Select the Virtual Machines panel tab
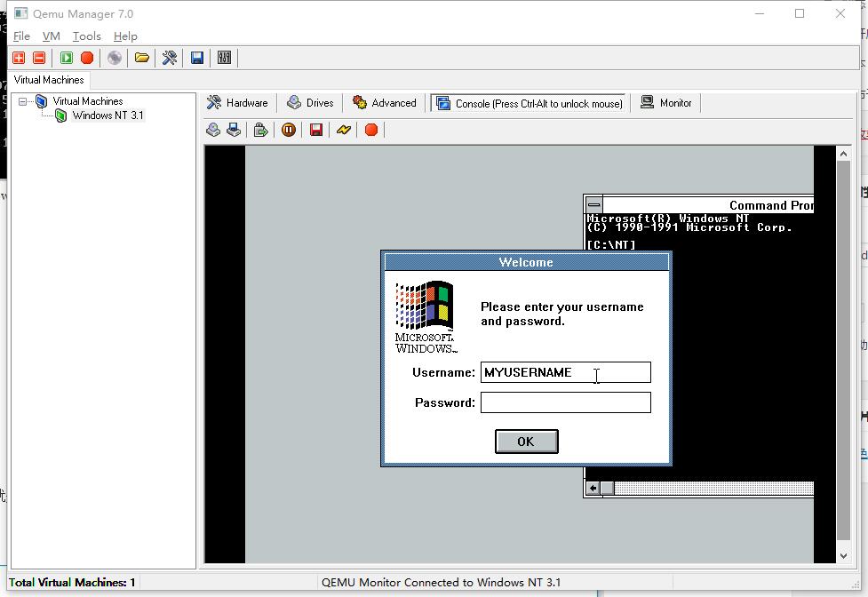 [x=49, y=80]
